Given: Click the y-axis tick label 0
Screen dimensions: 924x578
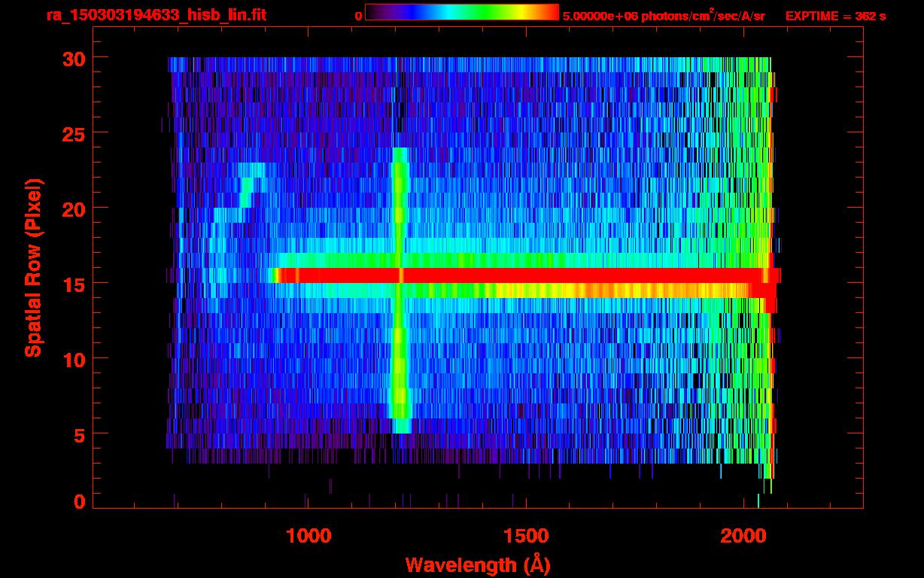Looking at the screenshot, I should click(79, 501).
